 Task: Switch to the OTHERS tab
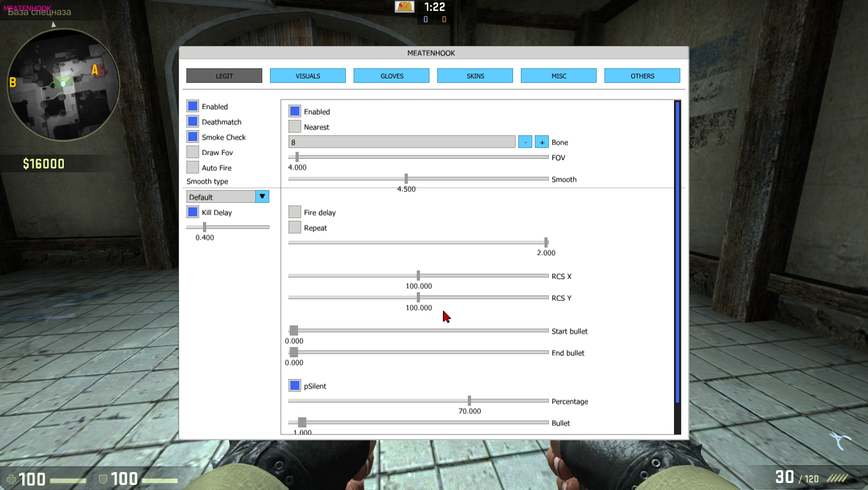click(x=642, y=76)
